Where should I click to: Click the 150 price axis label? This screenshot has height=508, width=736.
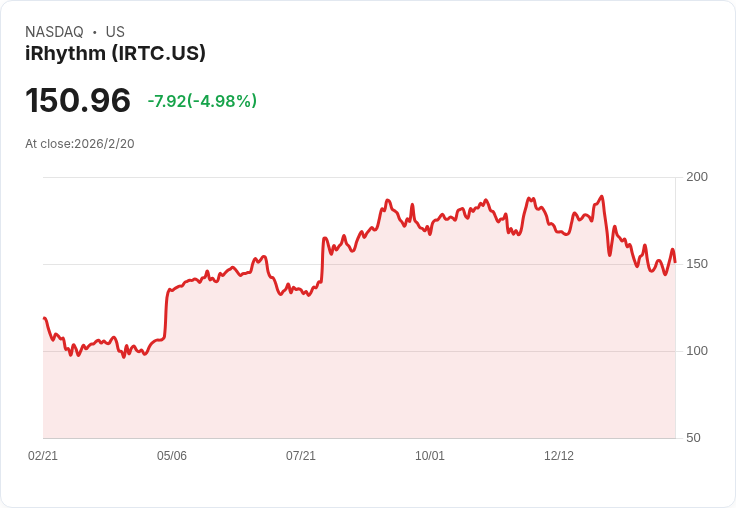click(697, 264)
